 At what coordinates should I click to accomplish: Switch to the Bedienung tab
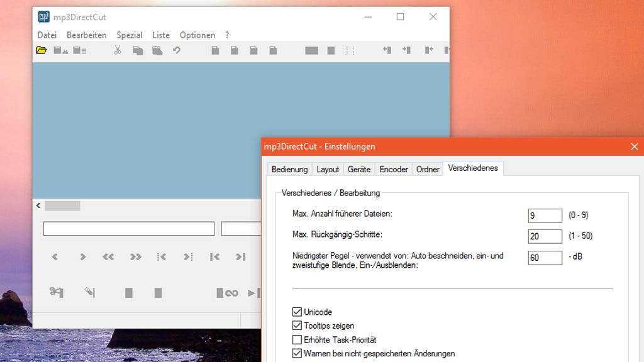[289, 169]
